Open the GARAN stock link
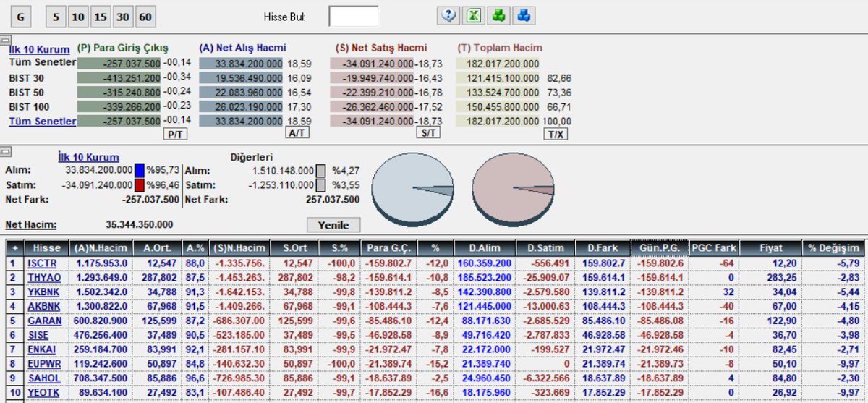868x403 pixels. click(x=44, y=321)
